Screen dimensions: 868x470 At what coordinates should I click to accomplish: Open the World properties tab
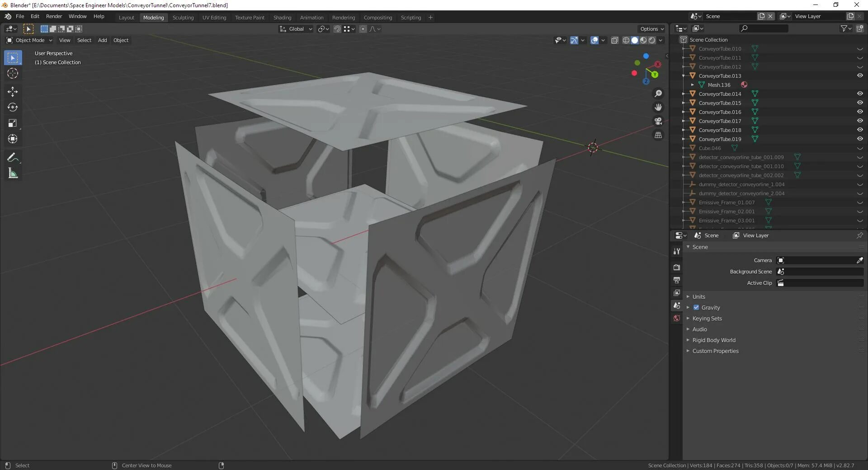click(x=676, y=318)
